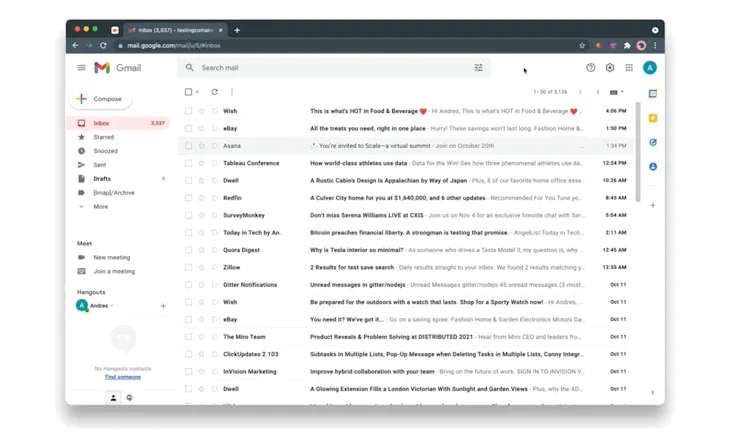
Task: Open a new browser tab
Action: tap(237, 30)
